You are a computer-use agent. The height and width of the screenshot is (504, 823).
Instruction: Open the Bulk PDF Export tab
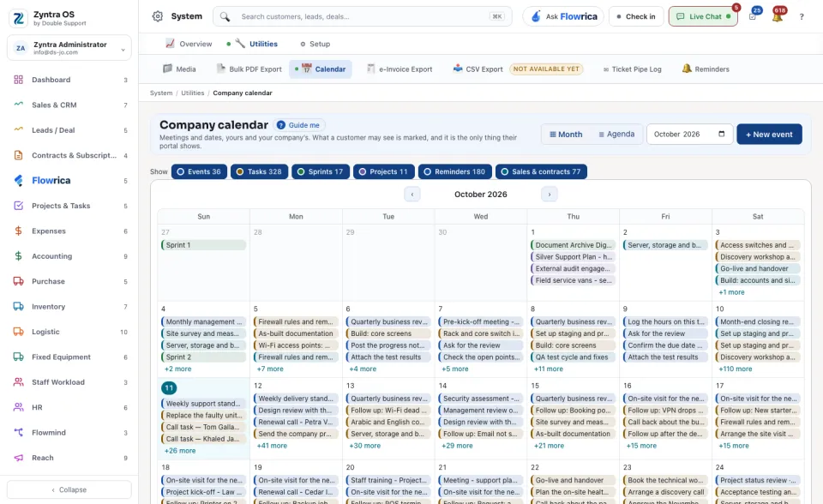tap(249, 69)
